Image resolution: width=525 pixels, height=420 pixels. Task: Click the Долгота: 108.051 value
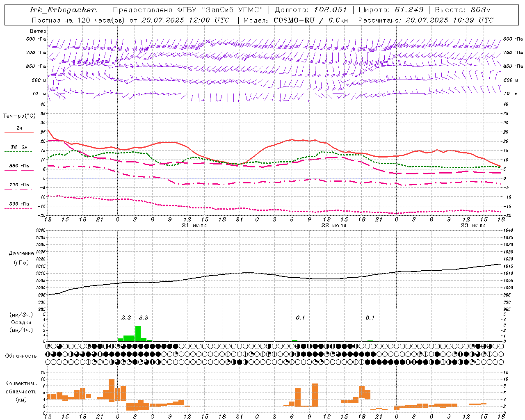311,10
